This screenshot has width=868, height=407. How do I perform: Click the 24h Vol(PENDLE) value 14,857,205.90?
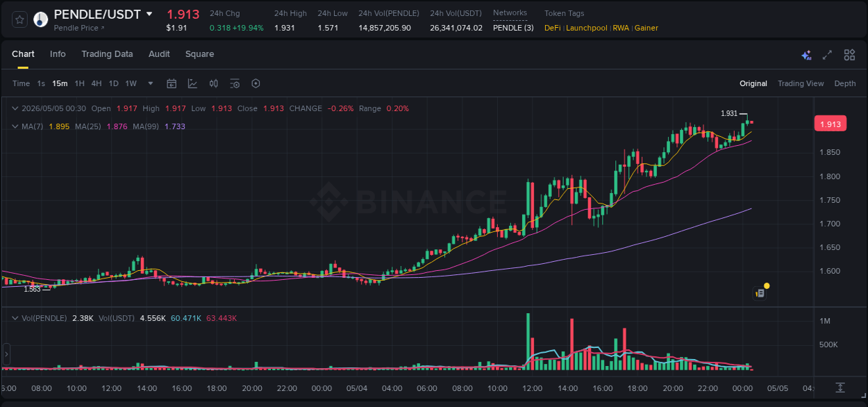point(385,28)
